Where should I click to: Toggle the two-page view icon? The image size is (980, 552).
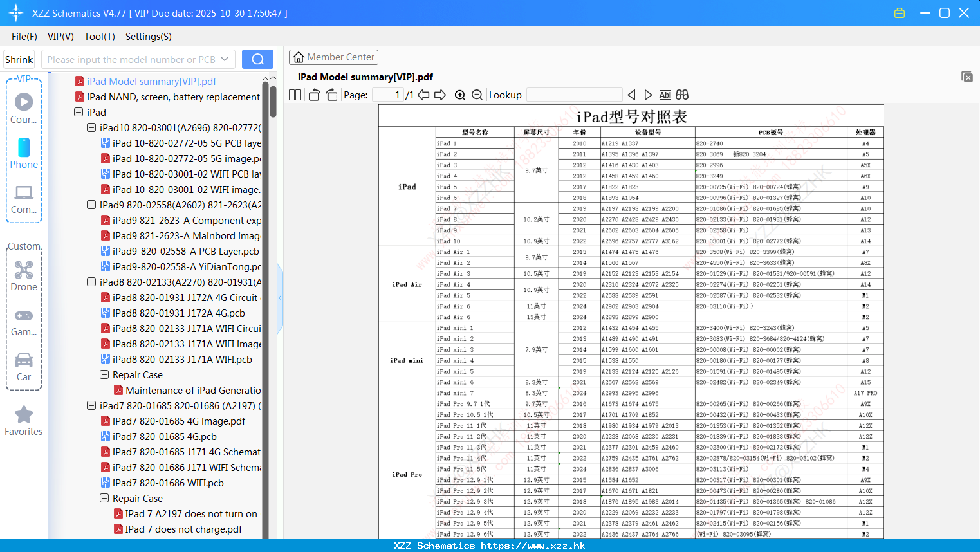295,95
